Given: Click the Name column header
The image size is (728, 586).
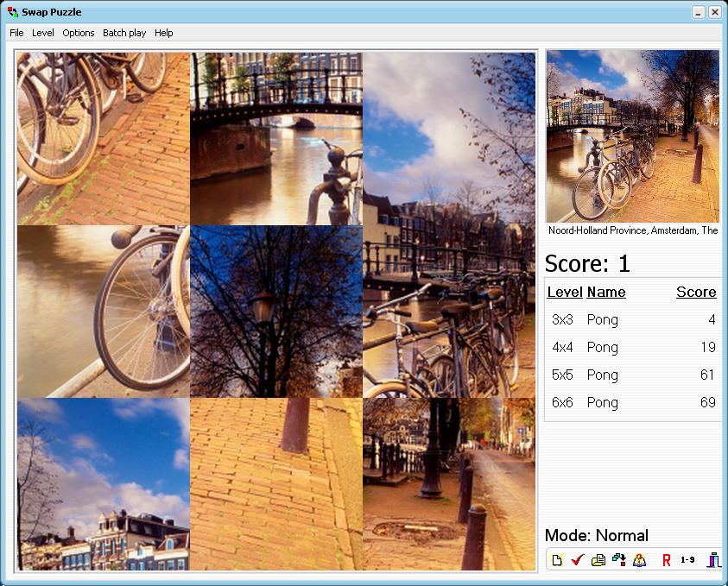Looking at the screenshot, I should 606,292.
